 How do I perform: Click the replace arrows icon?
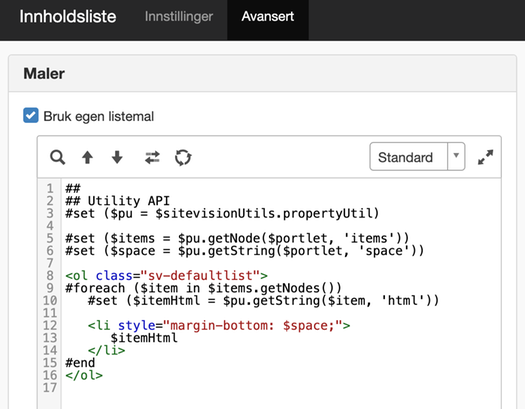[x=152, y=157]
